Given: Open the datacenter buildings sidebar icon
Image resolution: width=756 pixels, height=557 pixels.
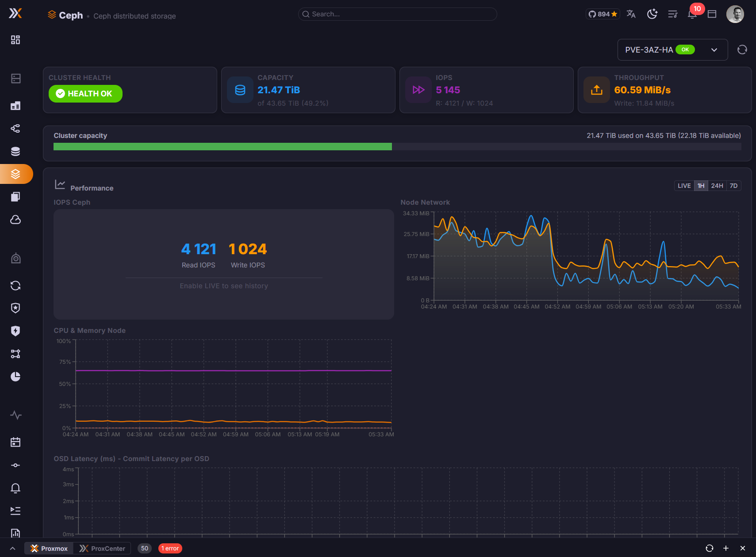Looking at the screenshot, I should (15, 106).
